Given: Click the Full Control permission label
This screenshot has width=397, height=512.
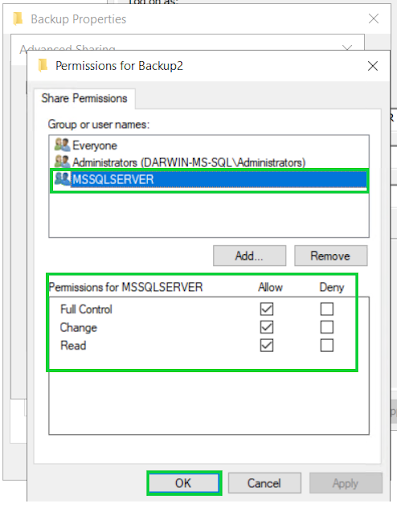Looking at the screenshot, I should coord(86,309).
